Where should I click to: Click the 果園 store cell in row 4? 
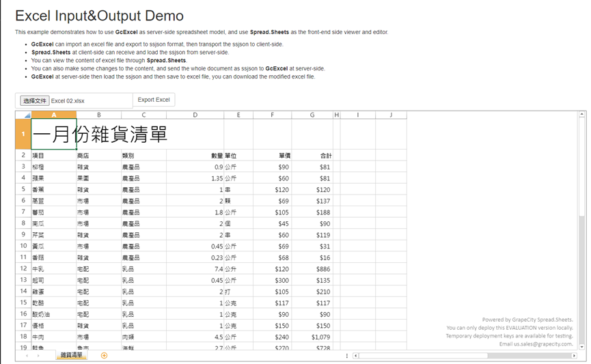click(99, 178)
